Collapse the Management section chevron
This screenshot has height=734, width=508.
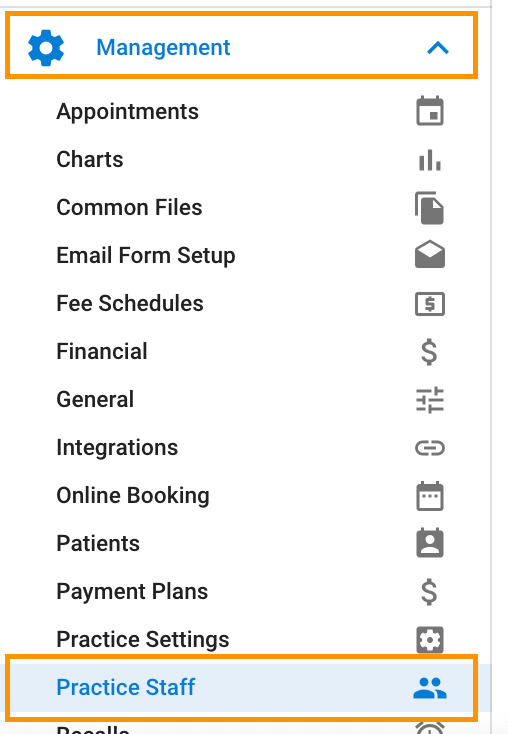[x=438, y=48]
